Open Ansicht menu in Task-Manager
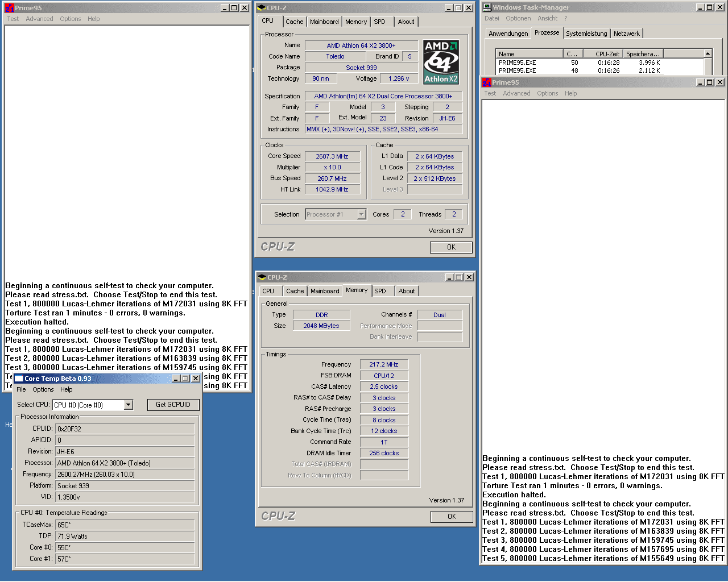Viewport: 728px width, 582px height. coord(548,18)
